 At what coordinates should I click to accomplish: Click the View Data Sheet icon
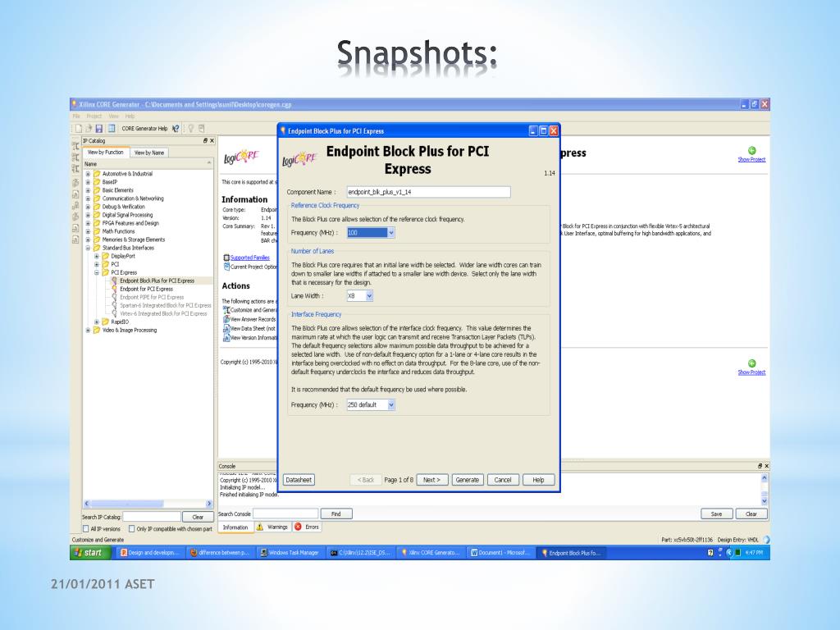226,328
